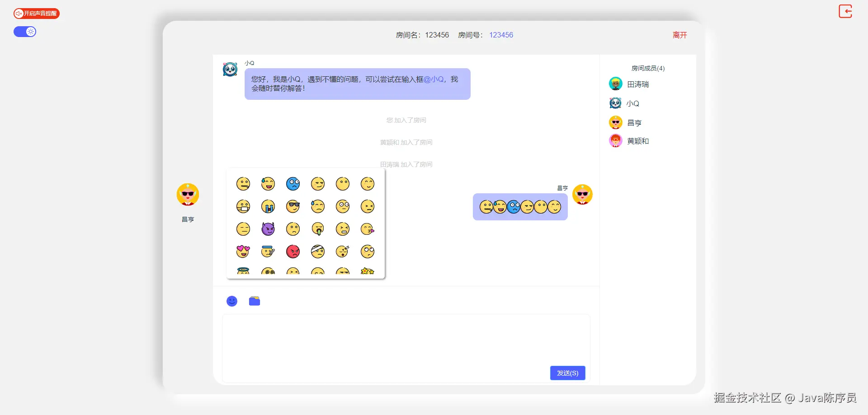Select the medical mask emoji
Viewport: 868px width, 415px height.
tap(243, 206)
